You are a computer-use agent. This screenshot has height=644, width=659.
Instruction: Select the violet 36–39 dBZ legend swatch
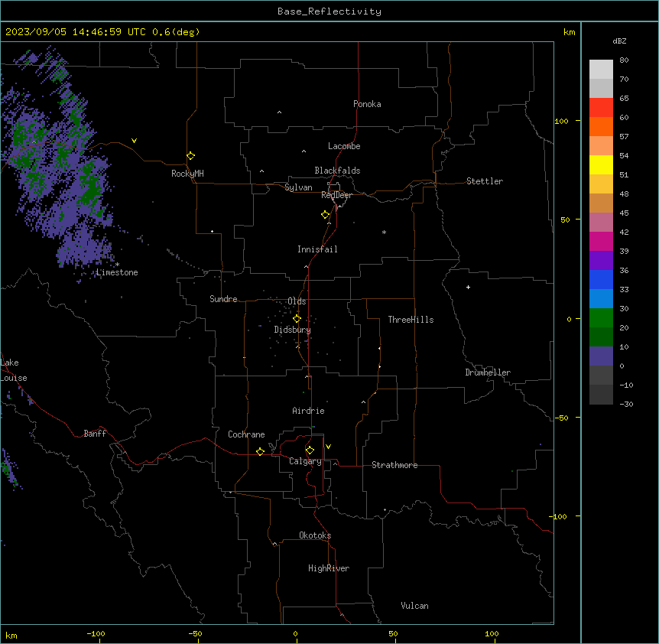coord(601,261)
